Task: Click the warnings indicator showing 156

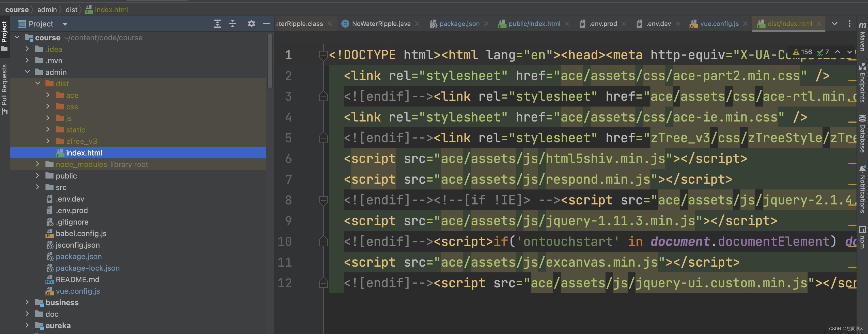Action: click(x=803, y=52)
